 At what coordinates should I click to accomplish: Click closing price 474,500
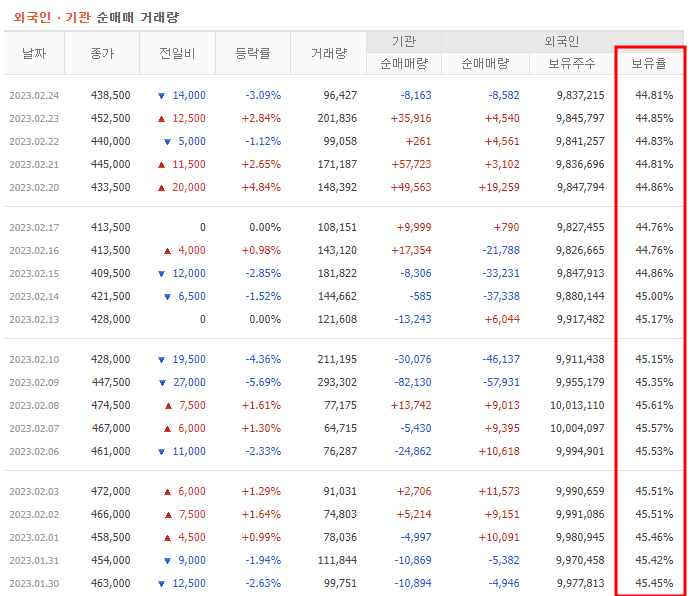point(111,405)
